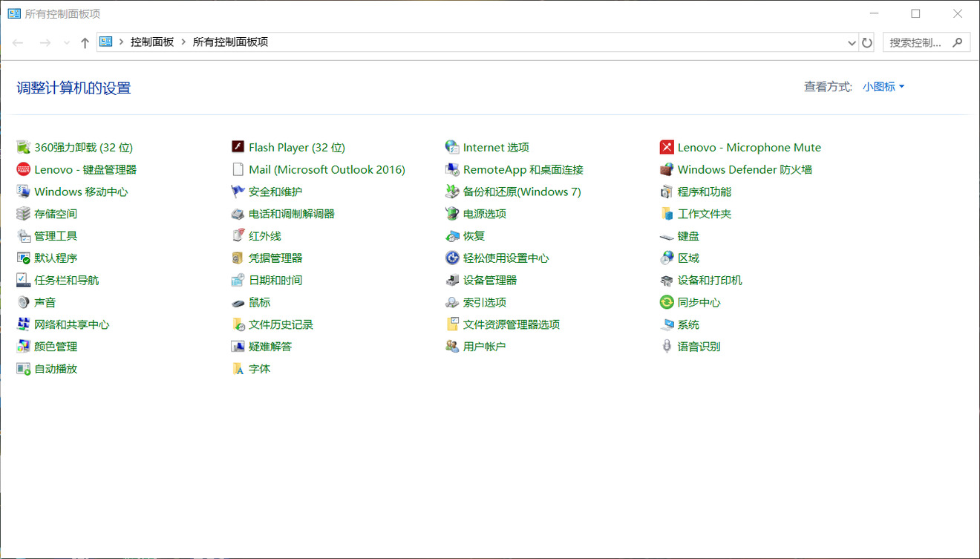Open the 颜色管理 link
Viewport: 980px width, 559px height.
(x=56, y=347)
